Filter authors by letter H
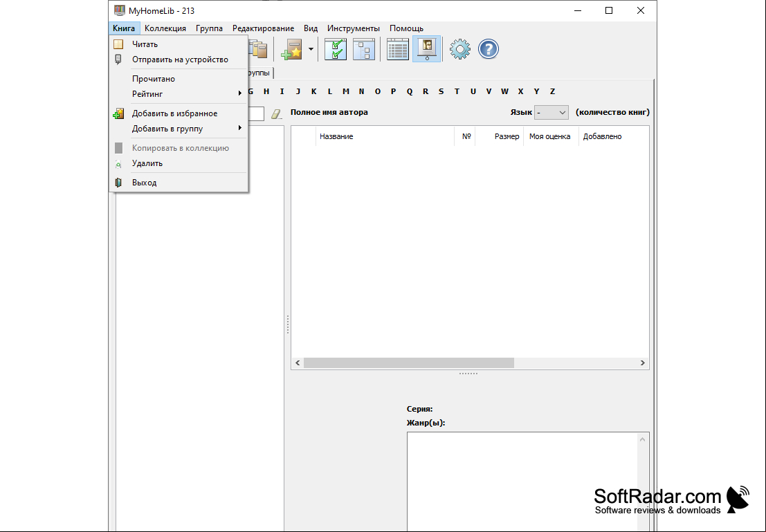Screen dimensions: 766x532 click(266, 91)
